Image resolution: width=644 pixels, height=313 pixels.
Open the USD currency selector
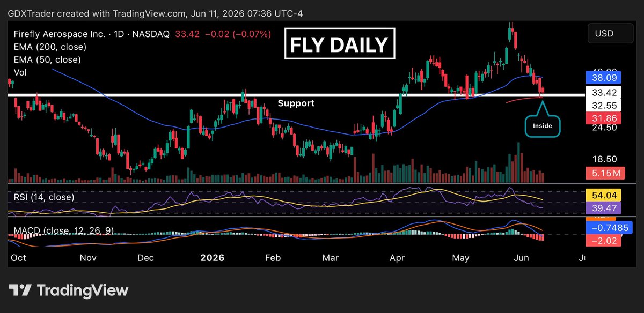(611, 34)
